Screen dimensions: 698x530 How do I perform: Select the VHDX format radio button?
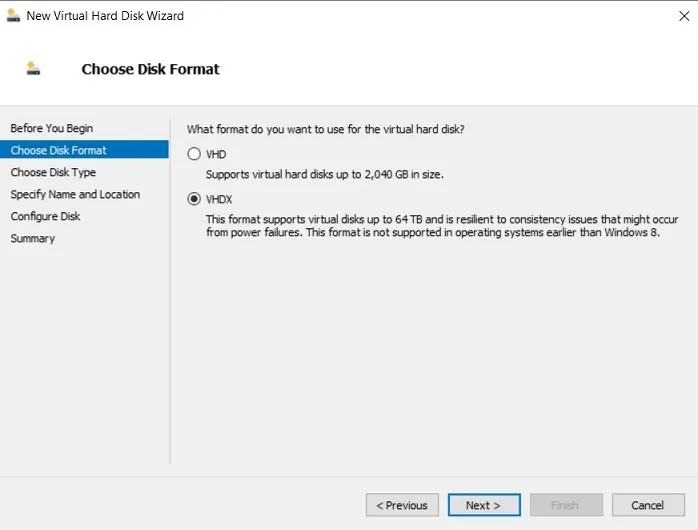[x=194, y=199]
